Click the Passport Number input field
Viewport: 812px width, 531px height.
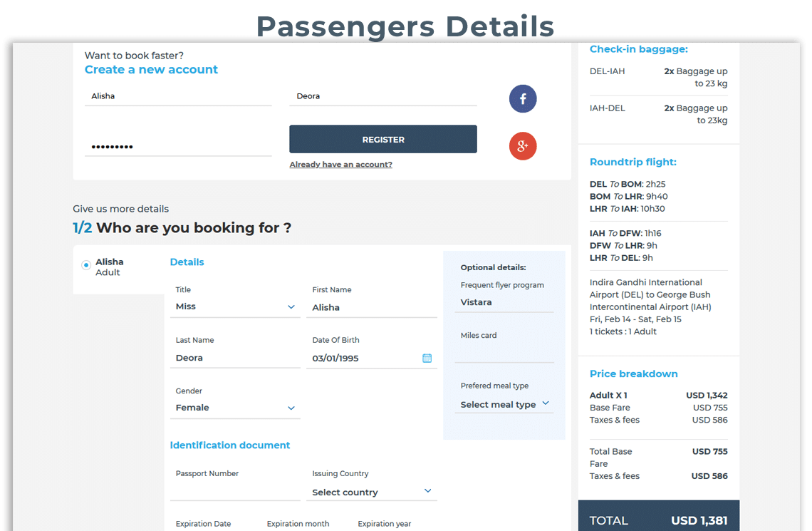coord(235,491)
